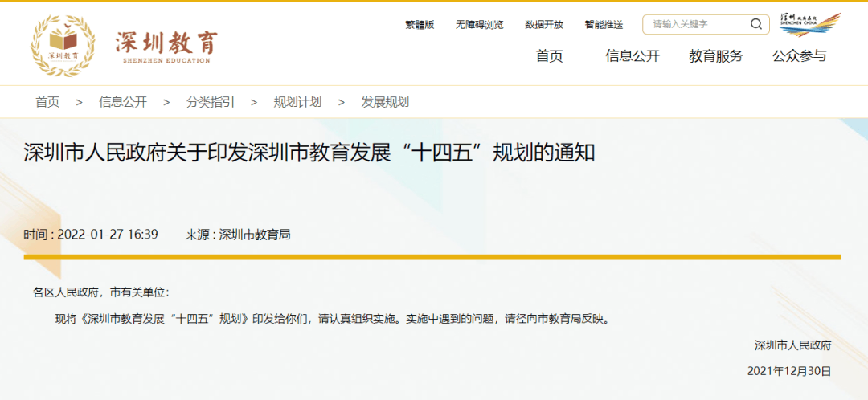The image size is (868, 400).
Task: Switch to 繁體版 traditional Chinese version
Action: tap(420, 25)
